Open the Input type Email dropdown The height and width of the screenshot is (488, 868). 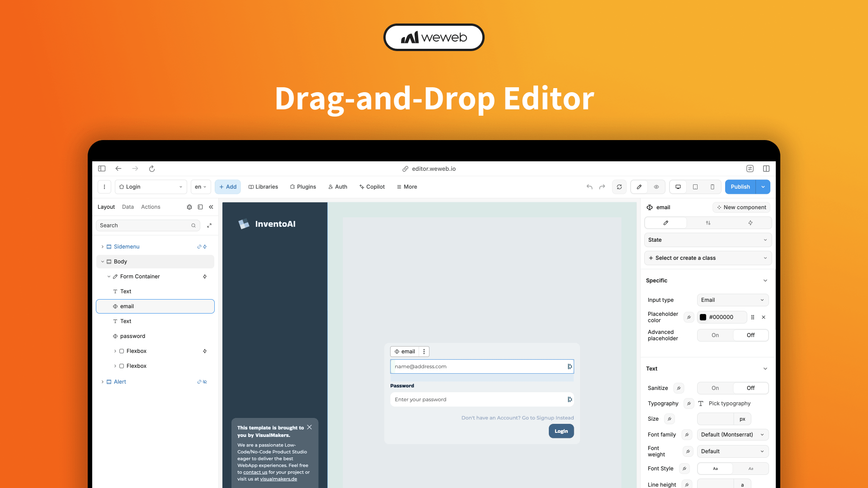(732, 300)
